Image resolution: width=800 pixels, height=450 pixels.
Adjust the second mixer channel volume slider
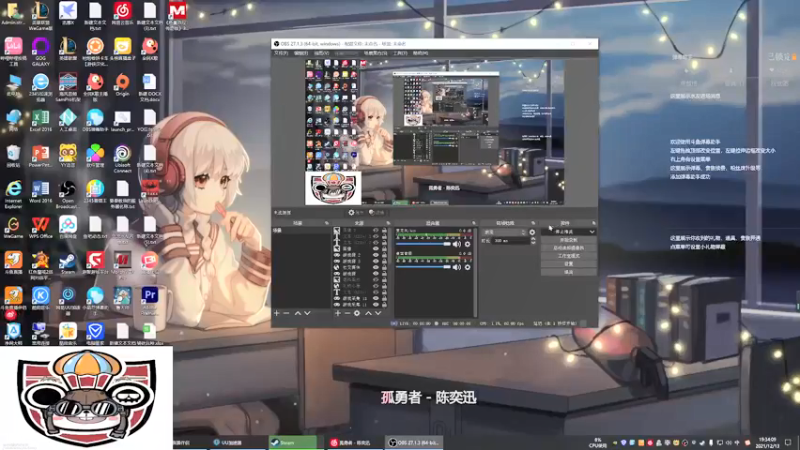pos(423,267)
